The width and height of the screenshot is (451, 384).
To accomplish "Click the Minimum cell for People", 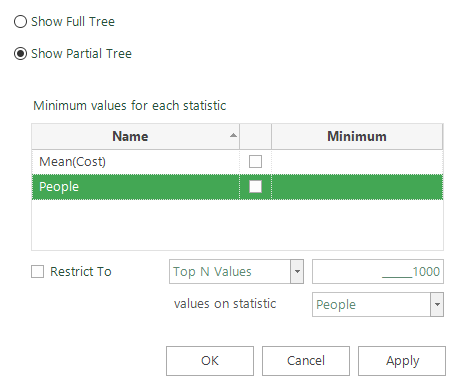I will (357, 187).
